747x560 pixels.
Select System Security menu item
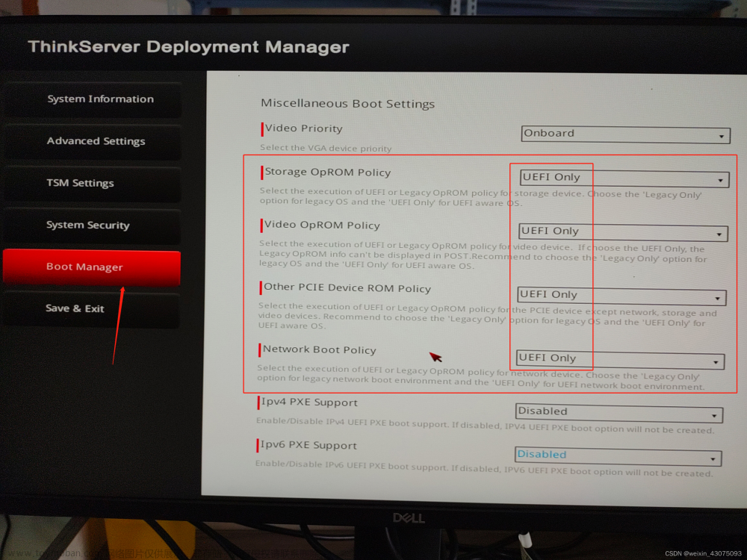tap(93, 225)
